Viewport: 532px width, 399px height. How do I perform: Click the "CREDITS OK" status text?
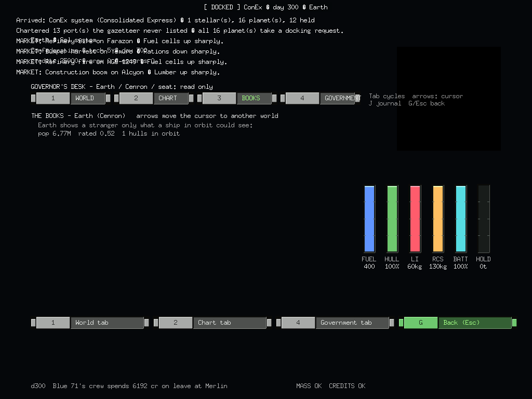click(x=347, y=386)
